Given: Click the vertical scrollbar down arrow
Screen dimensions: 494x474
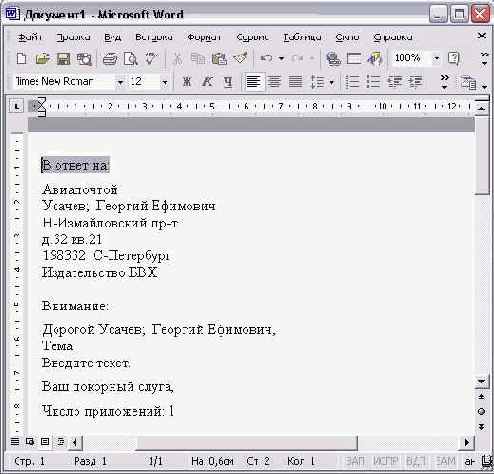Looking at the screenshot, I should (x=481, y=381).
